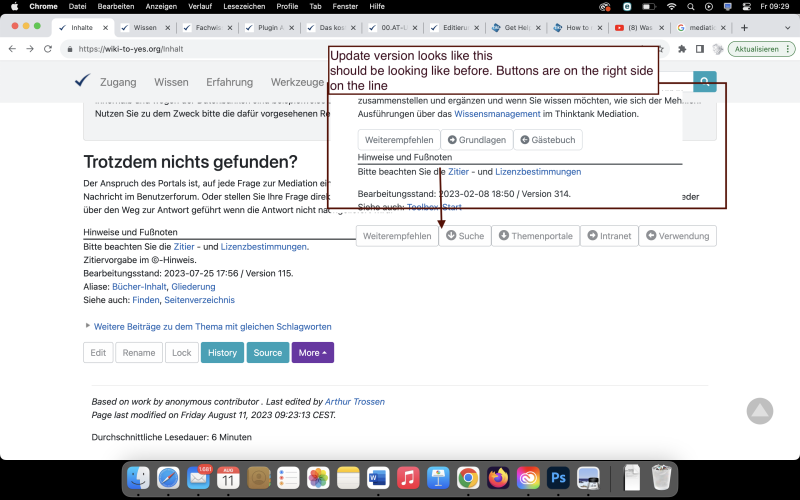Open the Werkzeuge navigation menu
Screen dimensions: 800x500
[x=297, y=82]
